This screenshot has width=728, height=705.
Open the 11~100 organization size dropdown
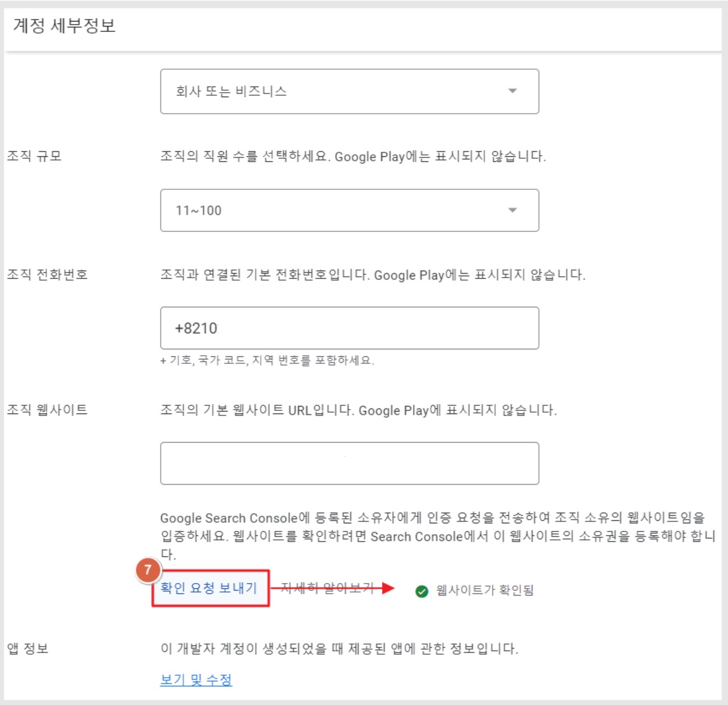pyautogui.click(x=349, y=210)
